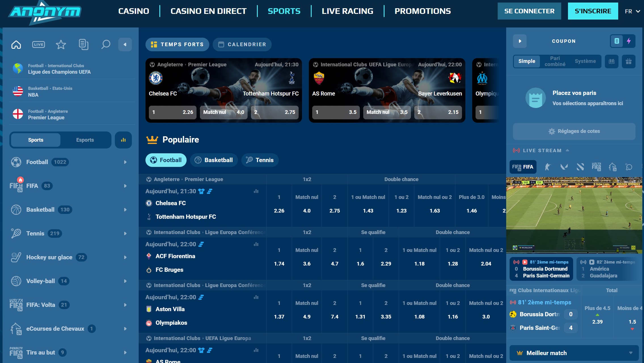
Task: Click the Anonym logo
Action: point(45,12)
